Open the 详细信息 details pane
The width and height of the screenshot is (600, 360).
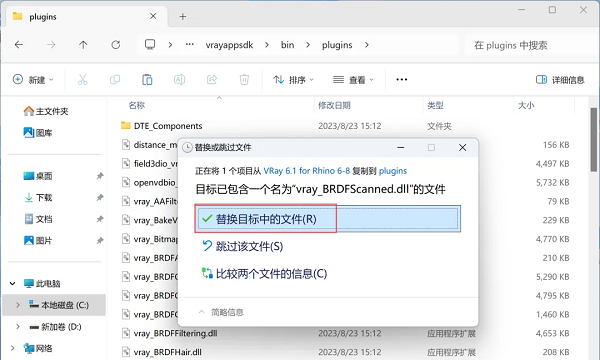point(560,80)
